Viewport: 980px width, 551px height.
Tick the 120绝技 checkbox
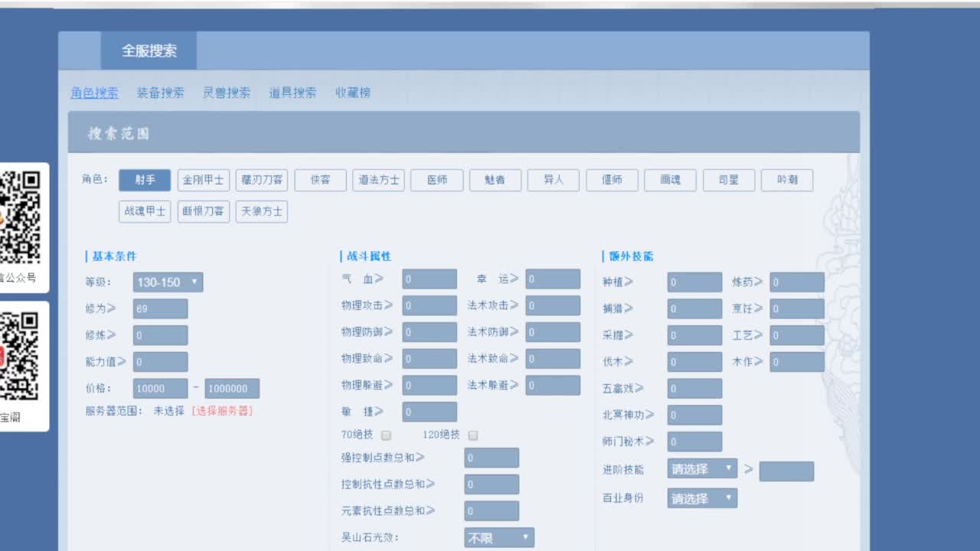(x=473, y=435)
